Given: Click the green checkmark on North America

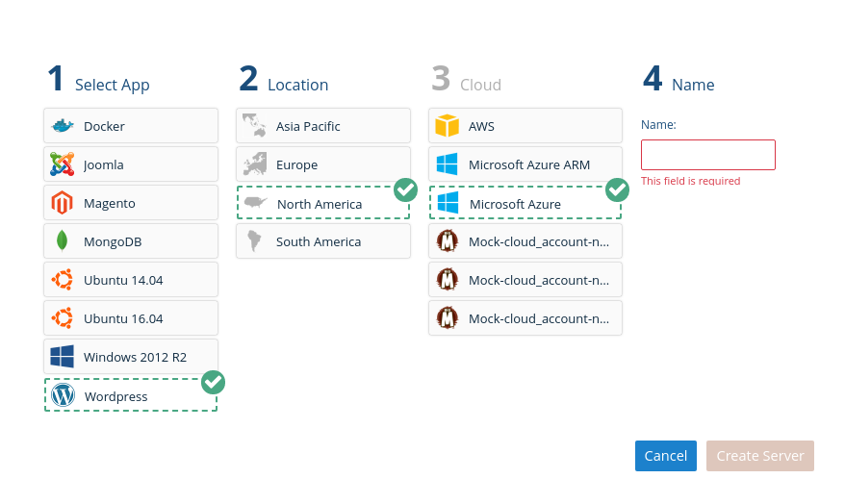Looking at the screenshot, I should pyautogui.click(x=405, y=190).
